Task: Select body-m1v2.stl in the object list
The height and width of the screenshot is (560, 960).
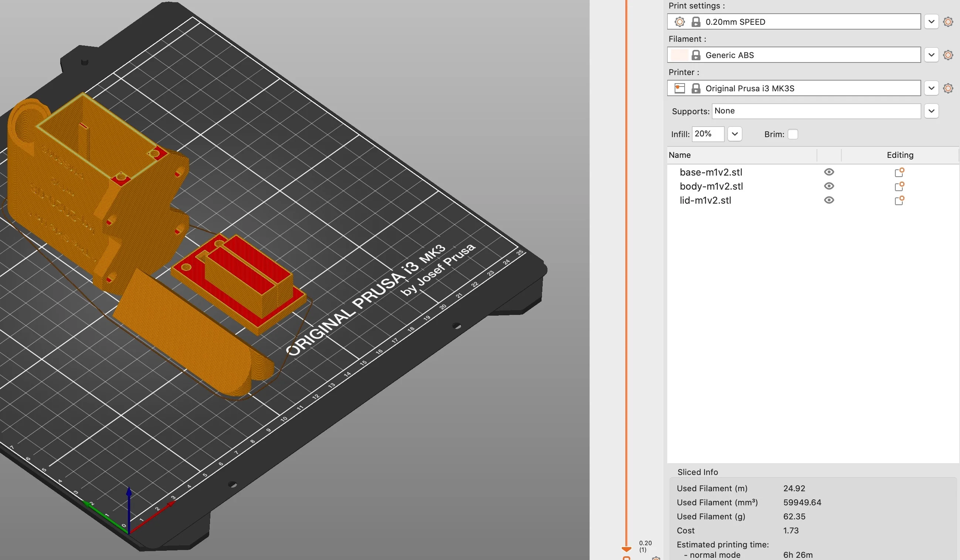Action: (x=711, y=186)
